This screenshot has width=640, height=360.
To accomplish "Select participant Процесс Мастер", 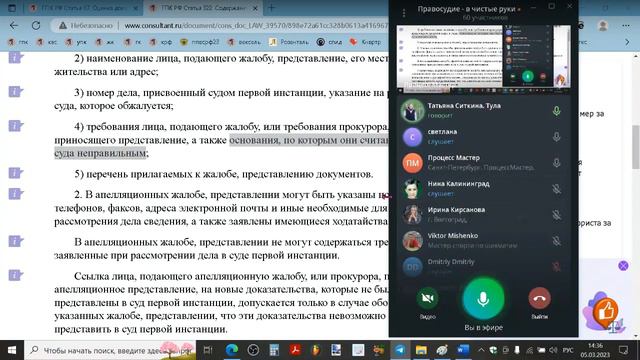I will (483, 163).
